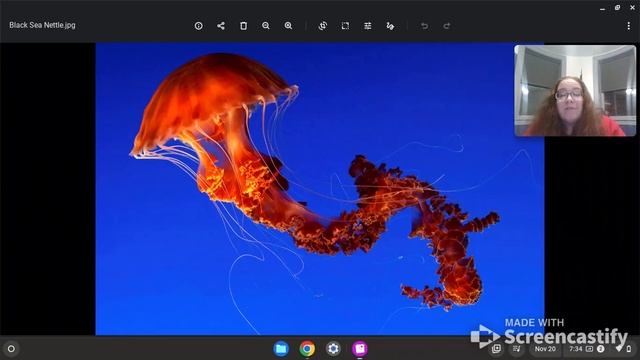Open Settings gear app from shelf

(x=333, y=349)
